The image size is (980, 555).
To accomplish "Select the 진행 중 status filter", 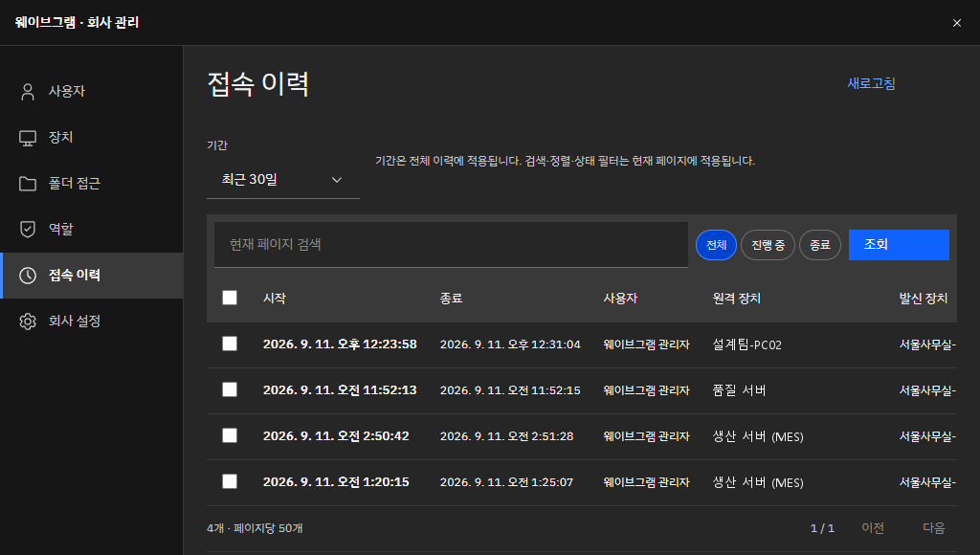I will tap(768, 245).
